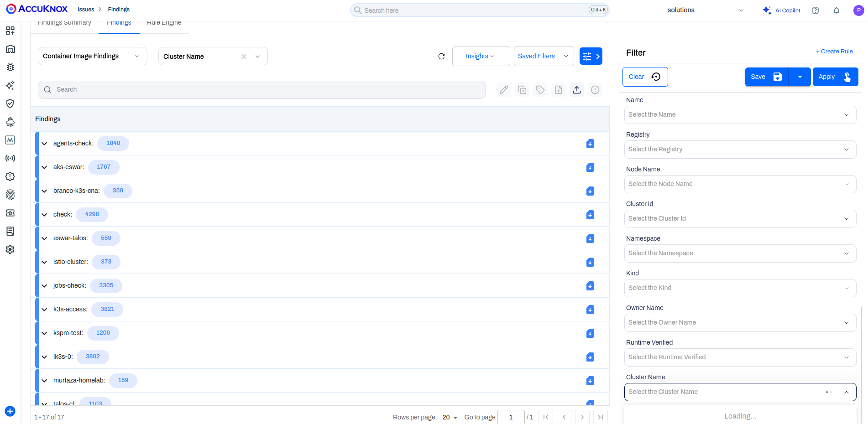Open the notifications bell

pyautogui.click(x=836, y=10)
